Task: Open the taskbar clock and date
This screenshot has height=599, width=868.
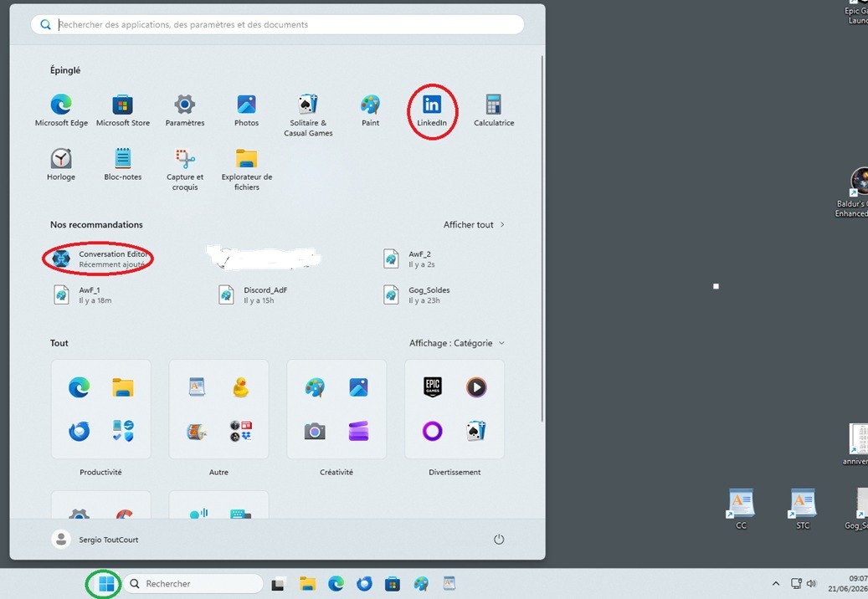Action: click(848, 583)
